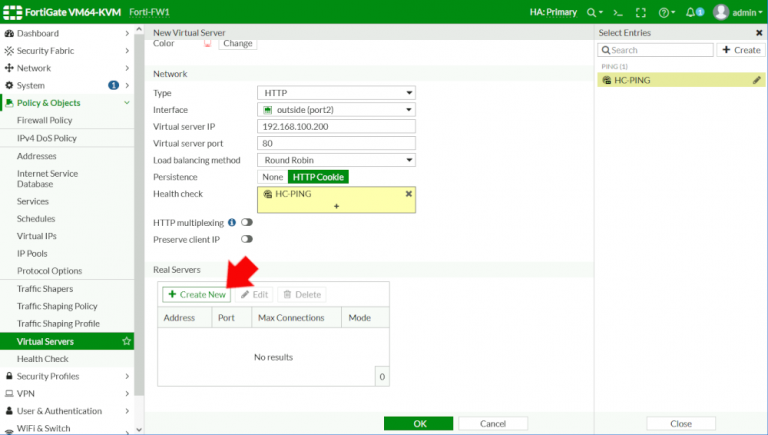Click the HA: Primary status
The width and height of the screenshot is (768, 435).
[x=553, y=12]
